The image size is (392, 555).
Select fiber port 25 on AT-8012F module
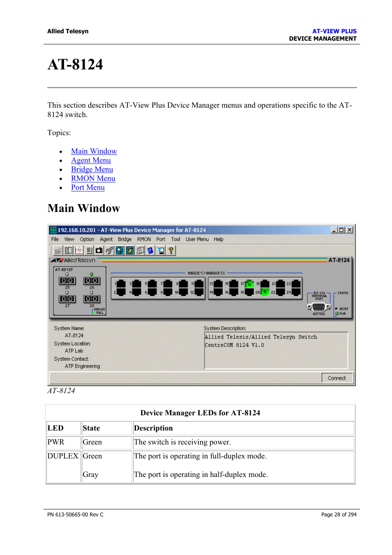67,281
